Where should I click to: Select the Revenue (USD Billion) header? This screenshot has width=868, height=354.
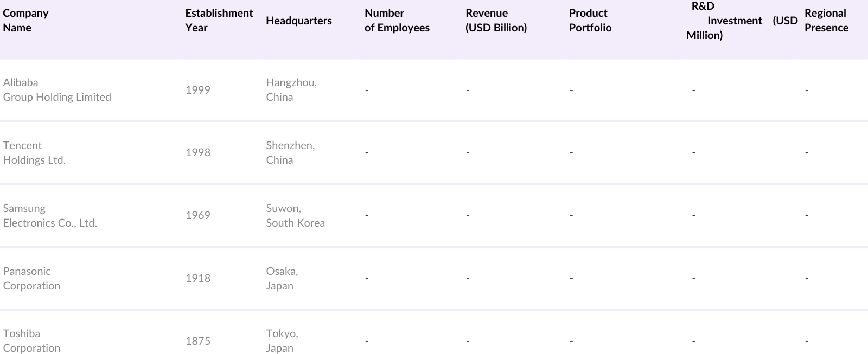point(496,21)
